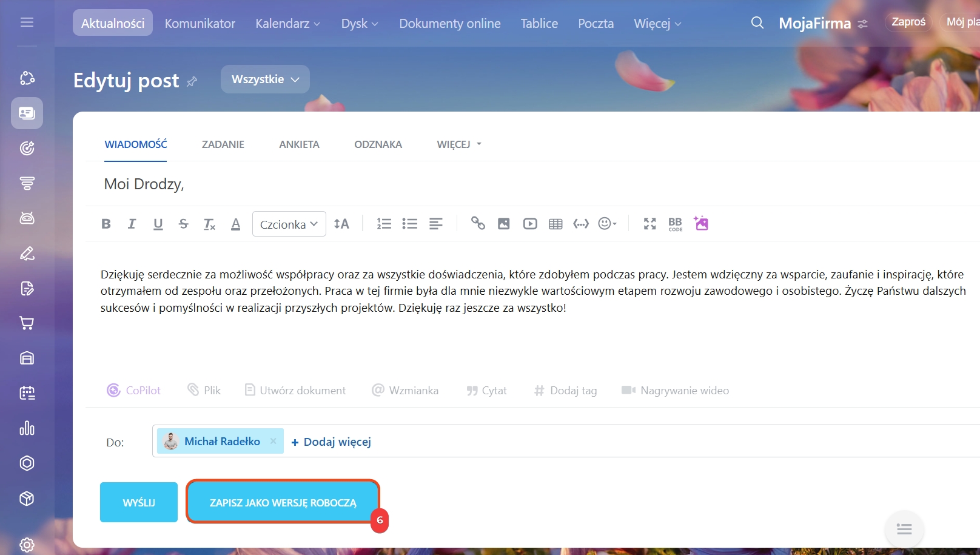Remove recipient Michał Radełko
The height and width of the screenshot is (555, 980).
coord(274,441)
